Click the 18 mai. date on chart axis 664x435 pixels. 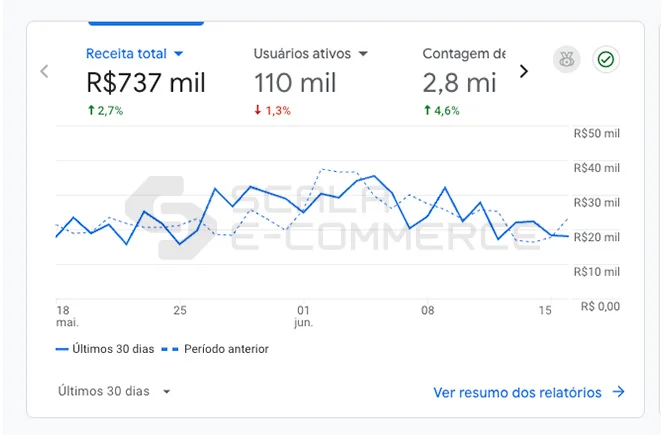pos(66,316)
